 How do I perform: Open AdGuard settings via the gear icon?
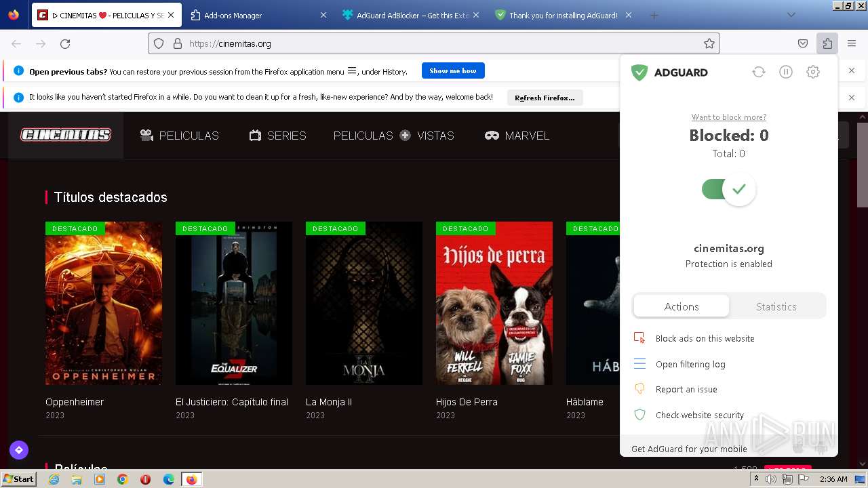click(813, 72)
